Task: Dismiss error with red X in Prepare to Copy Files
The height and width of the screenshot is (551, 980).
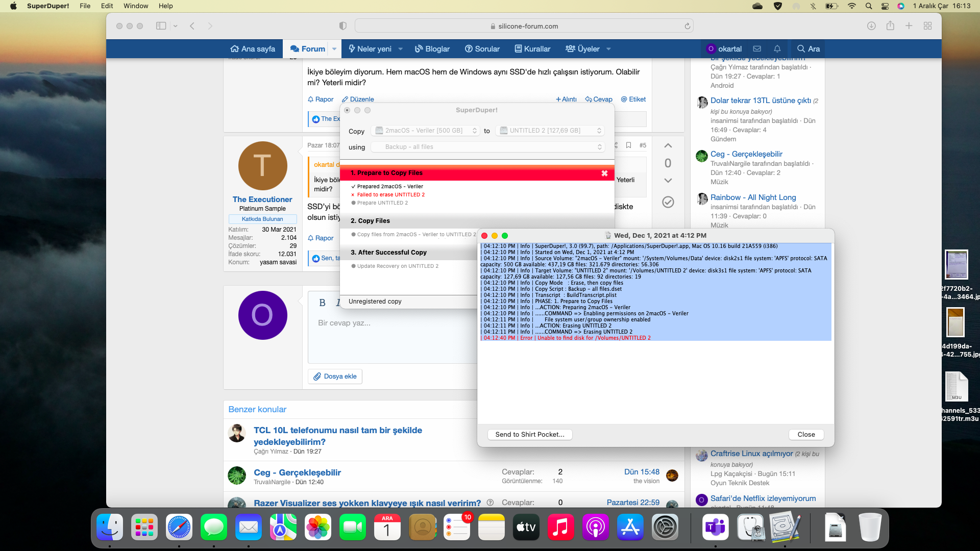Action: (604, 173)
